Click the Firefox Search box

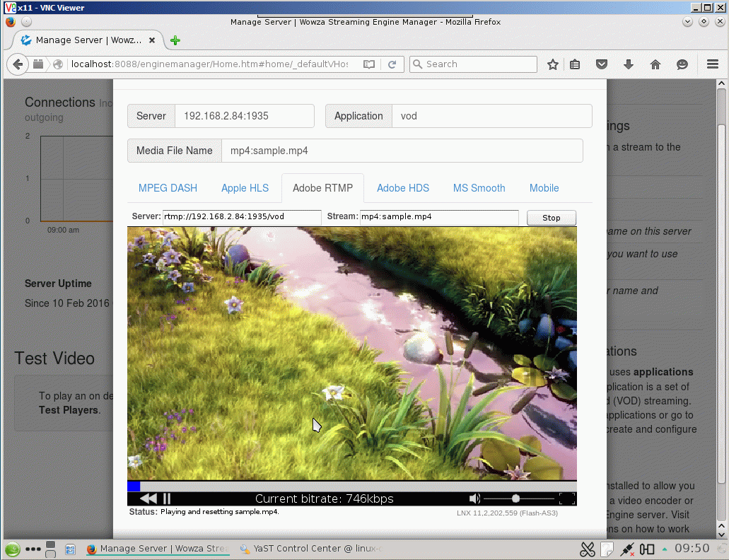[473, 64]
